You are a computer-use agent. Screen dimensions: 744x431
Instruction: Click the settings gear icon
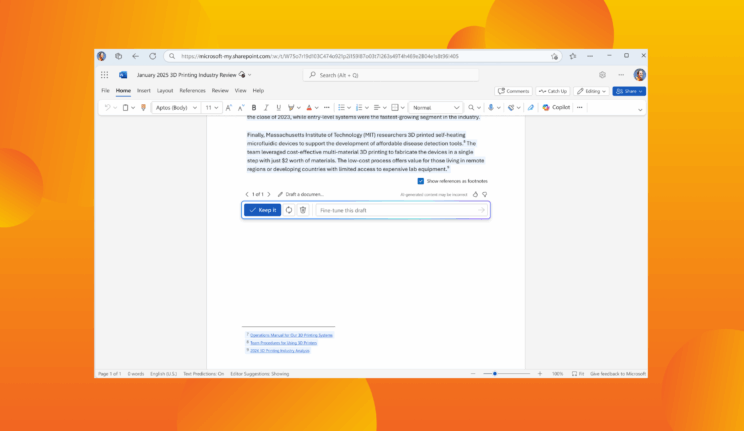(602, 75)
